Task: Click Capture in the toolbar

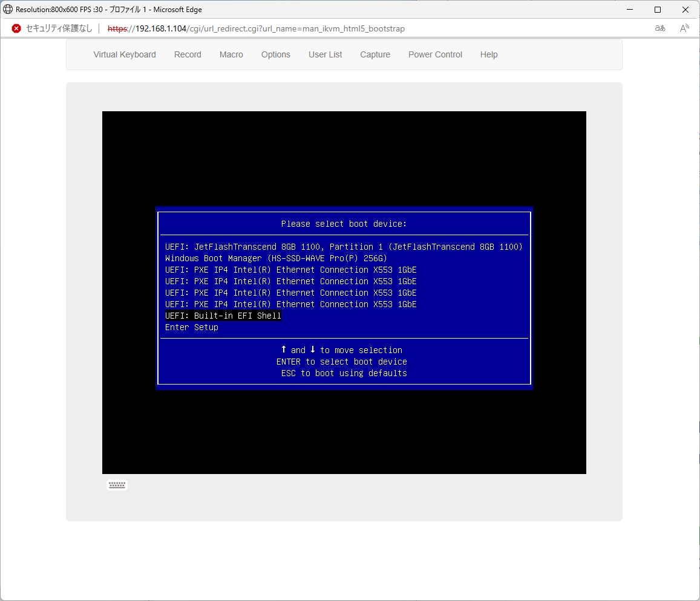Action: pos(375,54)
